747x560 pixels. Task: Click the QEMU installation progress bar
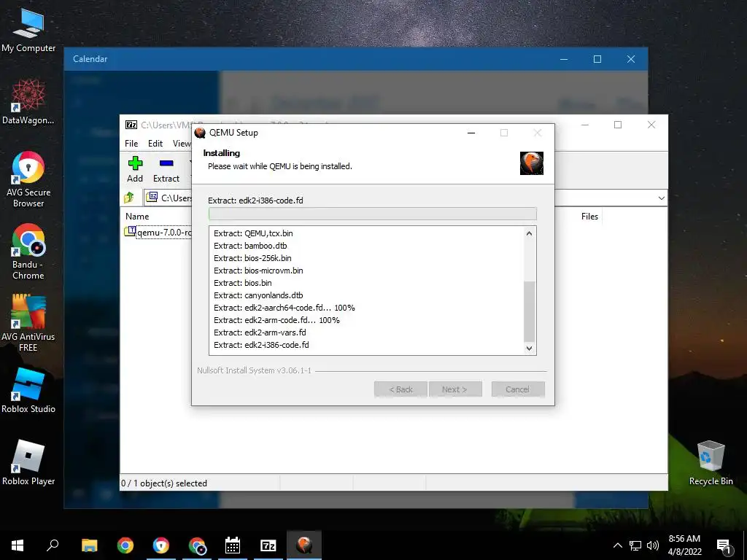373,214
